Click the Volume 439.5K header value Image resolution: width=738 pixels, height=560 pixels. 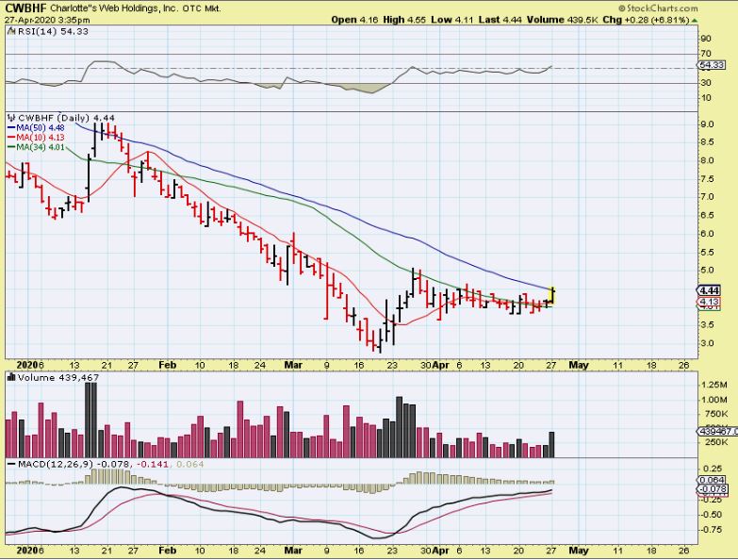pos(563,20)
